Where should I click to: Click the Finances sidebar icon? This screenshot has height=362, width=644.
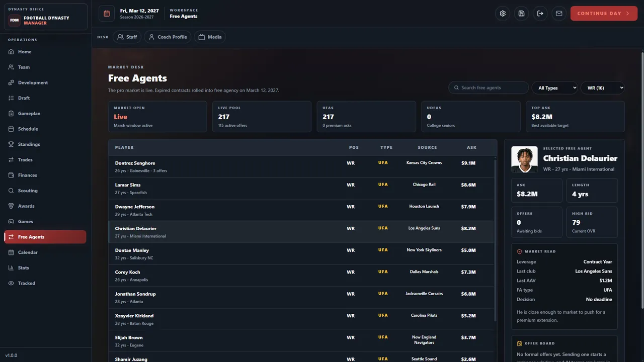pos(11,175)
